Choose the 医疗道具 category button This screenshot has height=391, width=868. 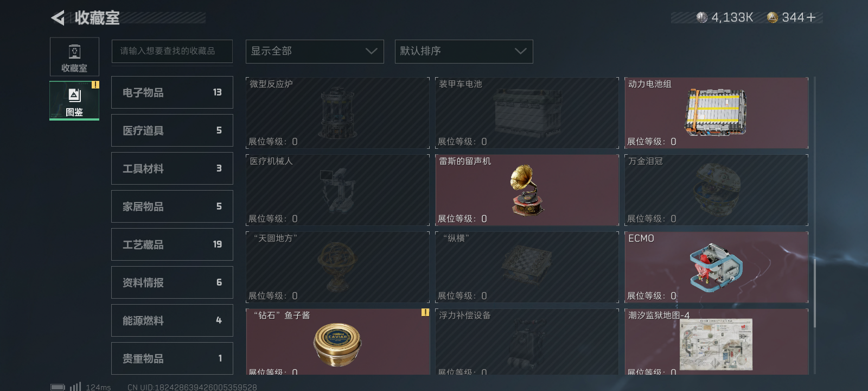[x=172, y=130]
